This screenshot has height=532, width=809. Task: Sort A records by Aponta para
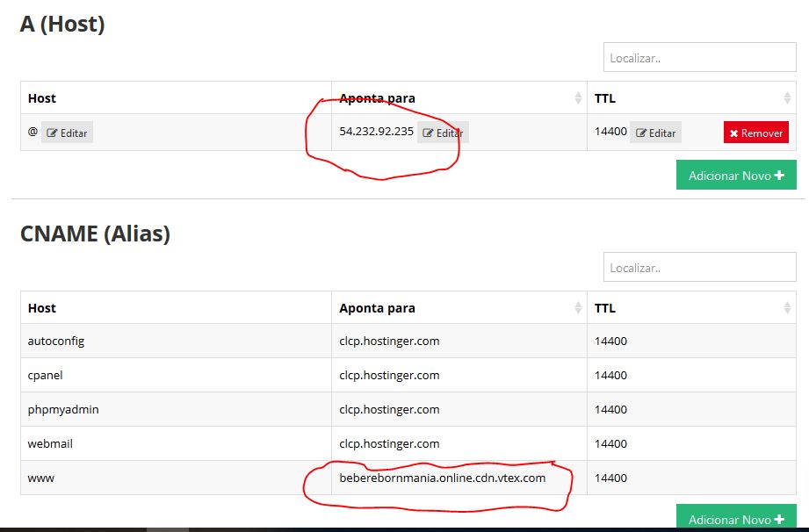[578, 98]
